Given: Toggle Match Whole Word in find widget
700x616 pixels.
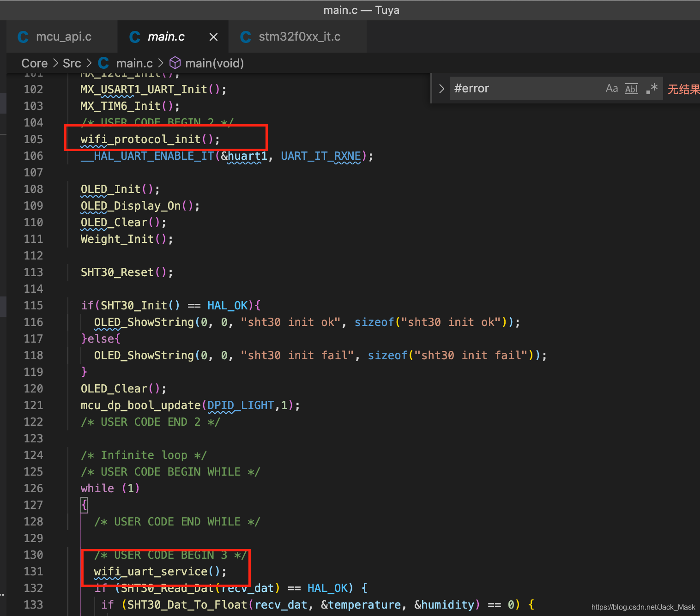Looking at the screenshot, I should point(632,88).
